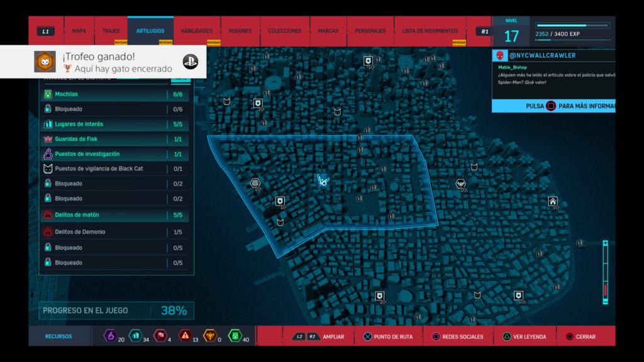This screenshot has width=644, height=362.
Task: Click the purple research token resource icon
Action: click(x=109, y=336)
